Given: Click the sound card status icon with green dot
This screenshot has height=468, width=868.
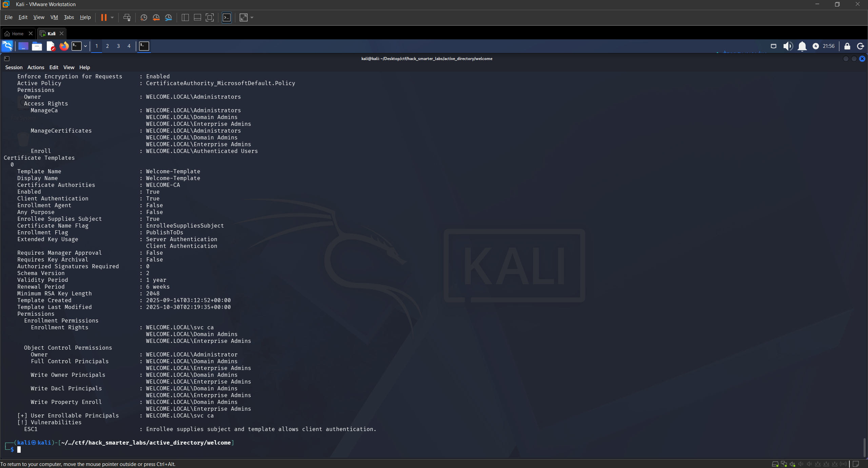Looking at the screenshot, I should point(792,464).
